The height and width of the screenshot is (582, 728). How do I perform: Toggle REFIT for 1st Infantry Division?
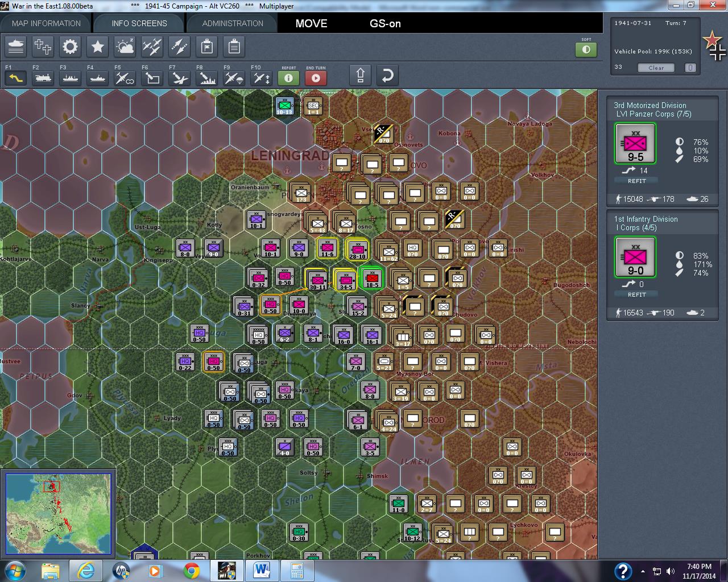coord(637,294)
